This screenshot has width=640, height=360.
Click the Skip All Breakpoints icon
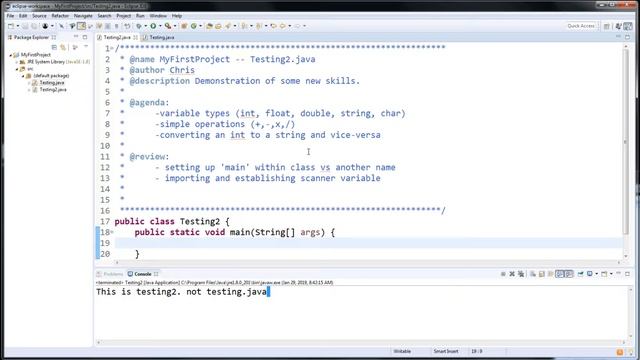(x=61, y=26)
